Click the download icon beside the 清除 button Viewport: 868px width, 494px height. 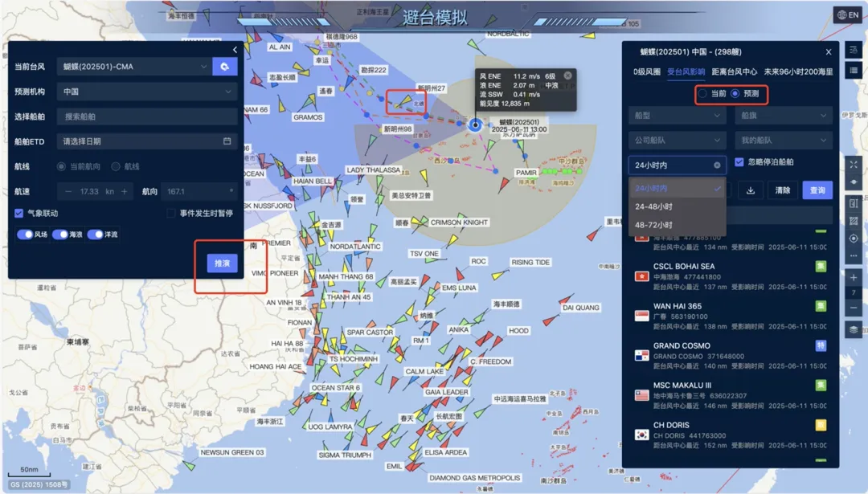[x=751, y=190]
